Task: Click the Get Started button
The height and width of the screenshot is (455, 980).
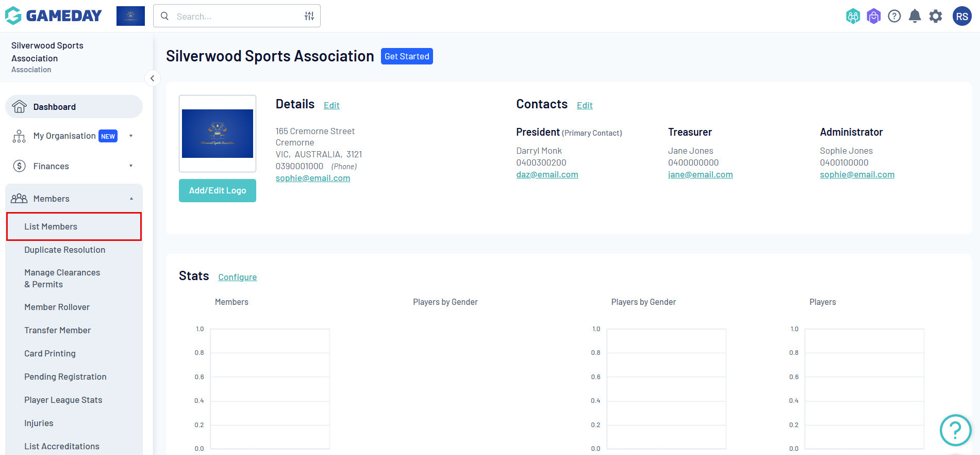Action: point(407,56)
